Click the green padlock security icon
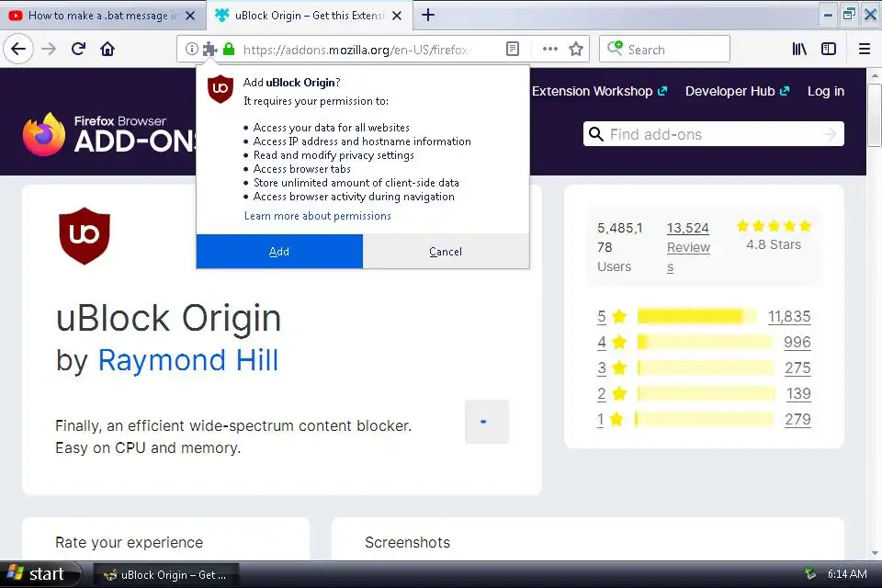 [229, 49]
